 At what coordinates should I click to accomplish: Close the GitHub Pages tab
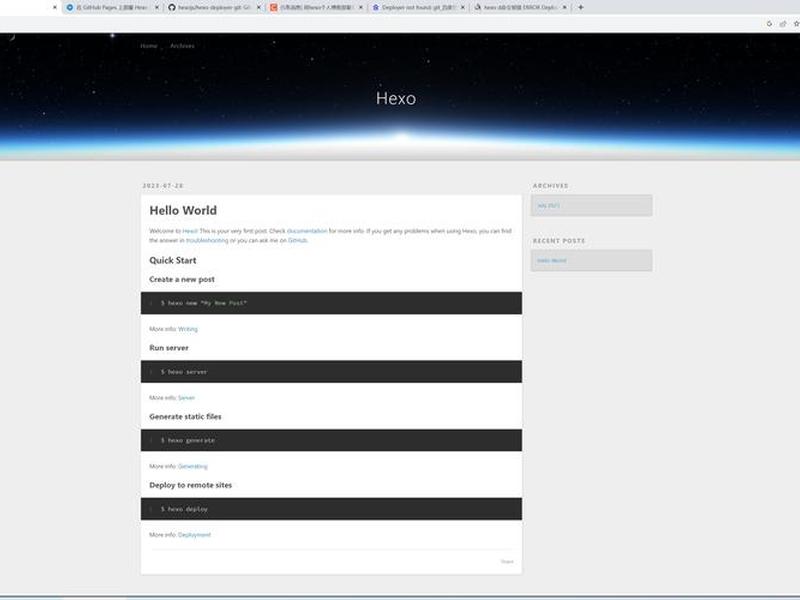point(157,7)
